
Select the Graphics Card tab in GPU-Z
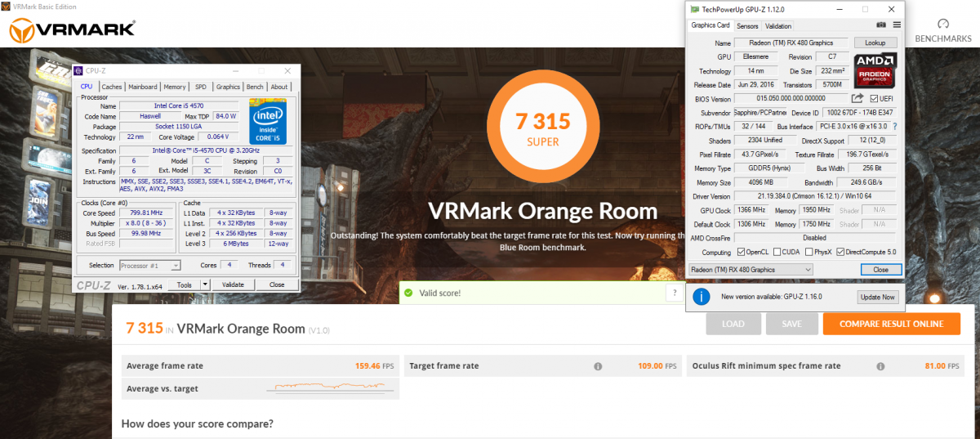[710, 25]
